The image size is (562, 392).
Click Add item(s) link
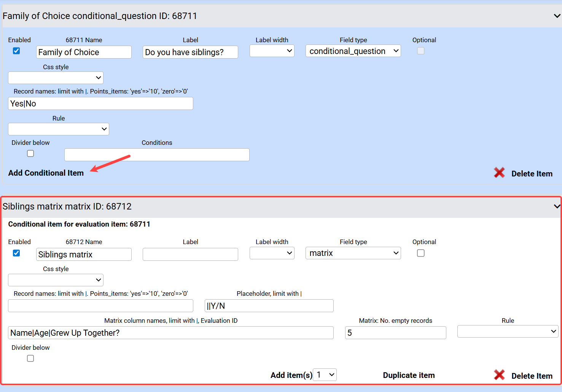point(291,375)
